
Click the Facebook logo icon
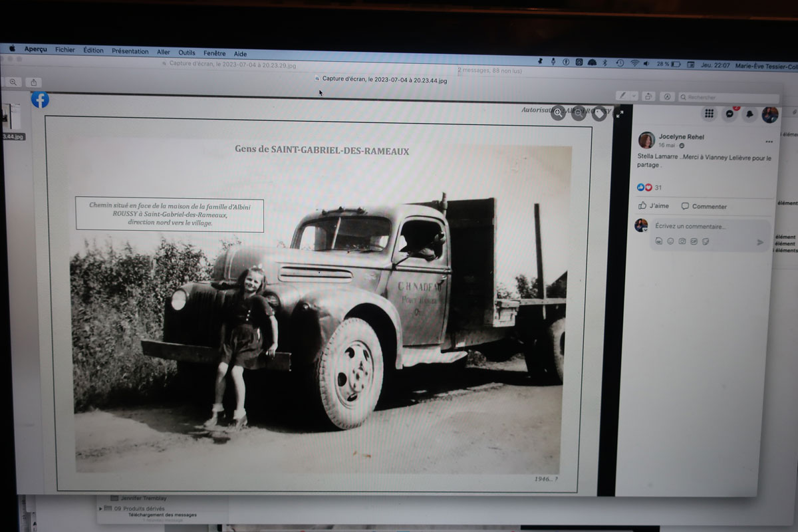[x=40, y=100]
